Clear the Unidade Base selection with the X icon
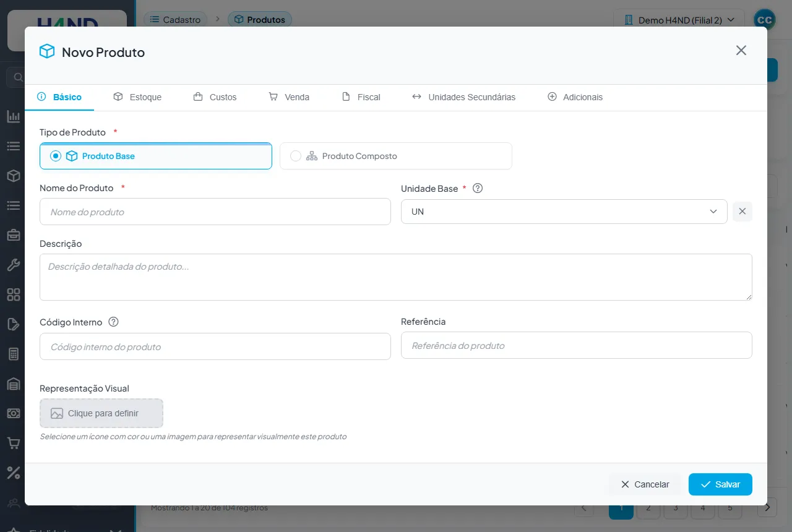 click(x=742, y=212)
